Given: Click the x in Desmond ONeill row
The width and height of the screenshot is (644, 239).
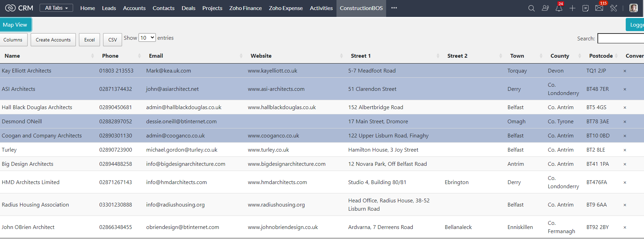Looking at the screenshot, I should [x=625, y=122].
